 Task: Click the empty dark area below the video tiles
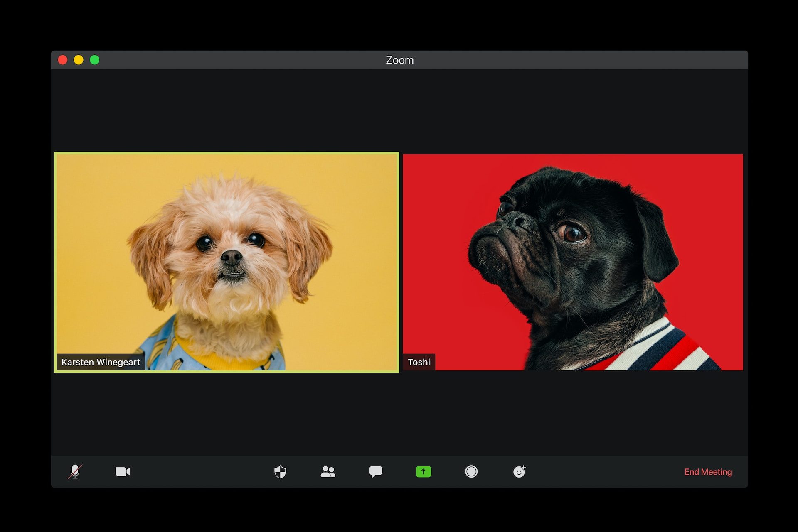(x=399, y=413)
